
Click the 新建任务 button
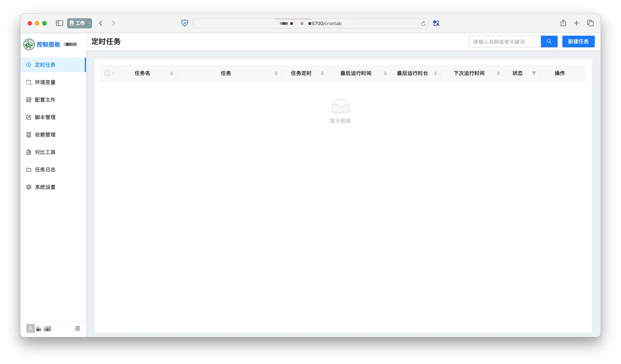click(578, 41)
